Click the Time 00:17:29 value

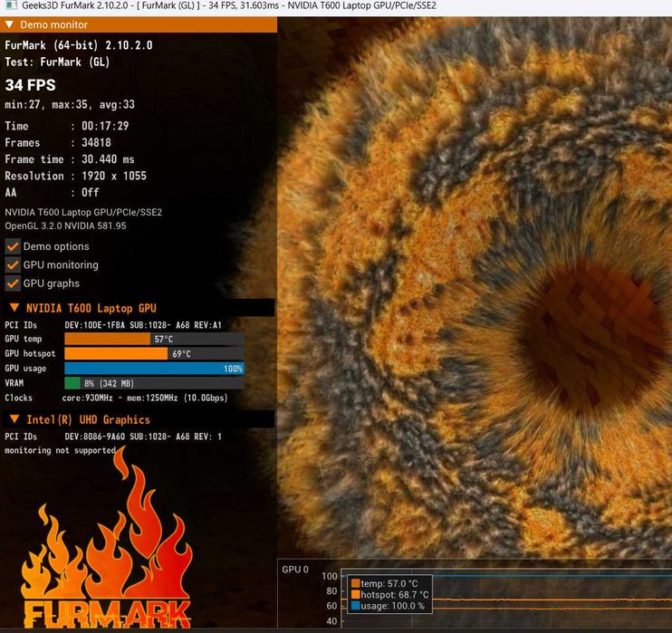(x=105, y=126)
